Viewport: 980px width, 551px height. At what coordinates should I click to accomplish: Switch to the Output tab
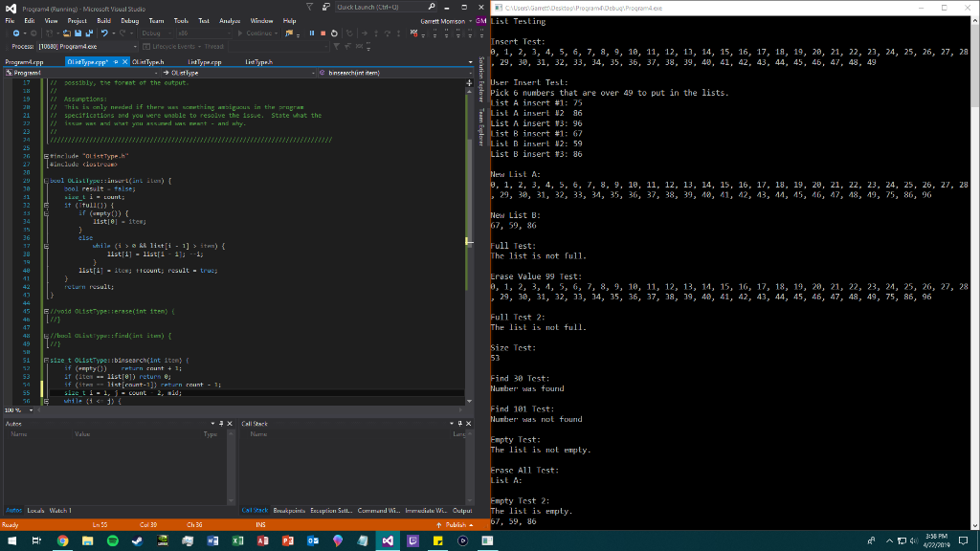(x=462, y=511)
